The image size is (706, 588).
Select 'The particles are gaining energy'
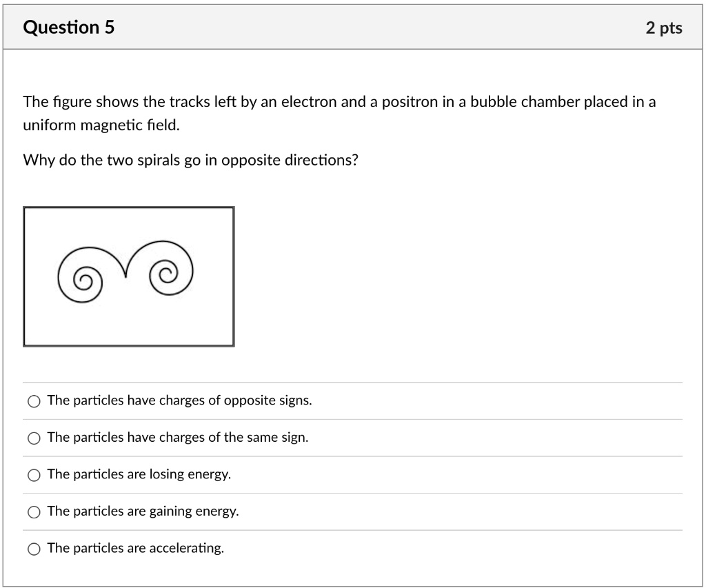[33, 511]
